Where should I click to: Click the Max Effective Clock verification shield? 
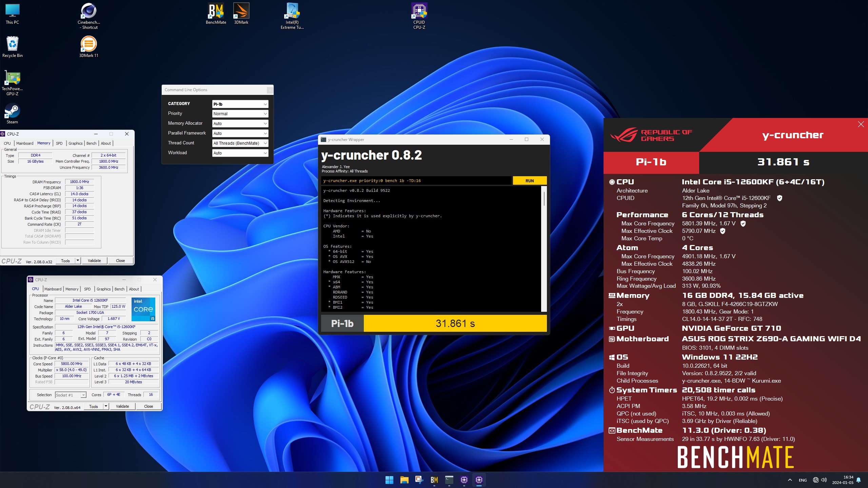[723, 231]
